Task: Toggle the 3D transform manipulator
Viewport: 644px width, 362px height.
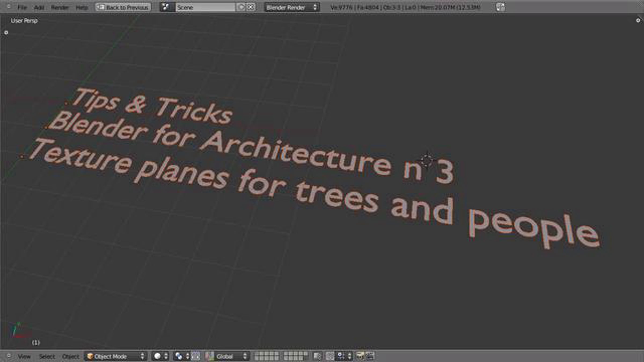Action: coord(210,356)
